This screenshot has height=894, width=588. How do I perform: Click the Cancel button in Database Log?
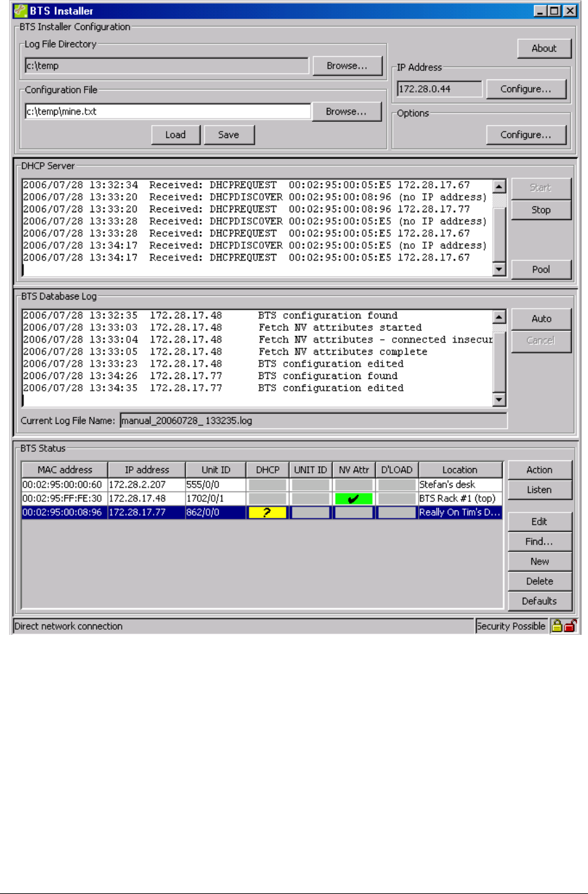(x=540, y=341)
